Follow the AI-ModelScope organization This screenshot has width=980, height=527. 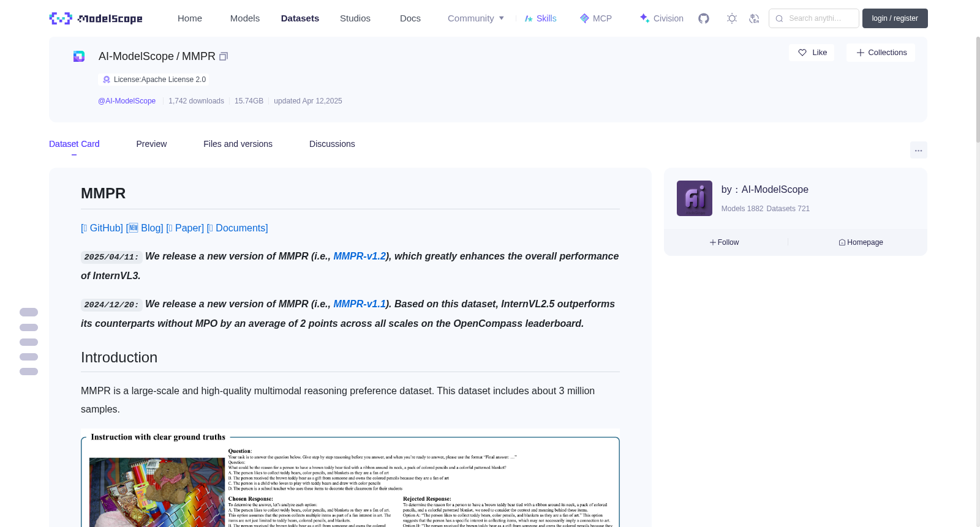[x=725, y=242]
